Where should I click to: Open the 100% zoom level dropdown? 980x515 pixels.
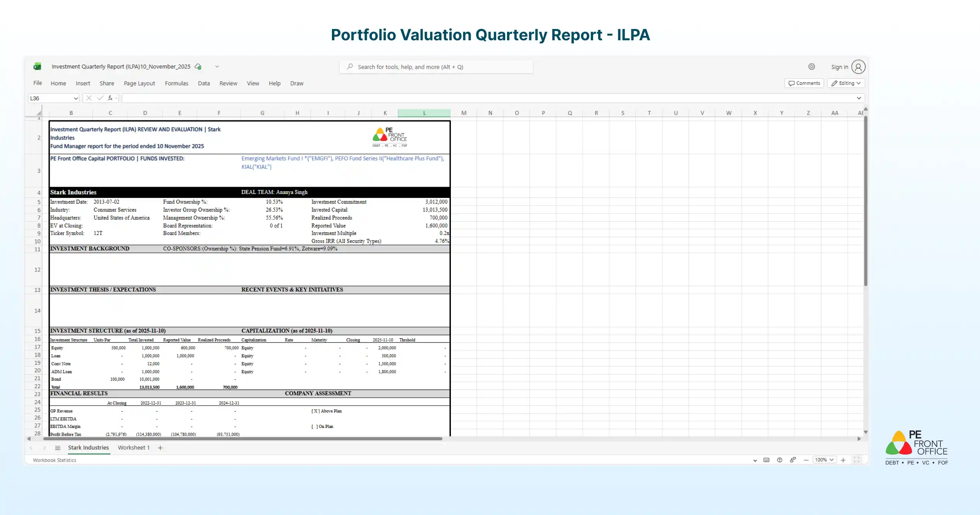tap(824, 460)
